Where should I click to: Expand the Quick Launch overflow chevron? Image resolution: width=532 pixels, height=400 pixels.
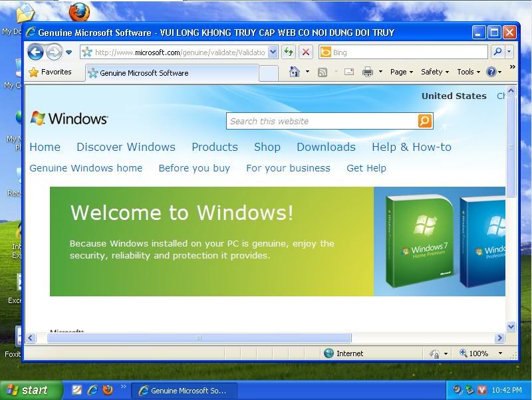(x=123, y=386)
